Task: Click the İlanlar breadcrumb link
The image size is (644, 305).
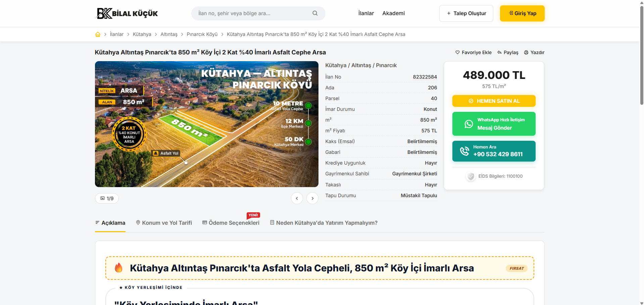Action: tap(117, 34)
